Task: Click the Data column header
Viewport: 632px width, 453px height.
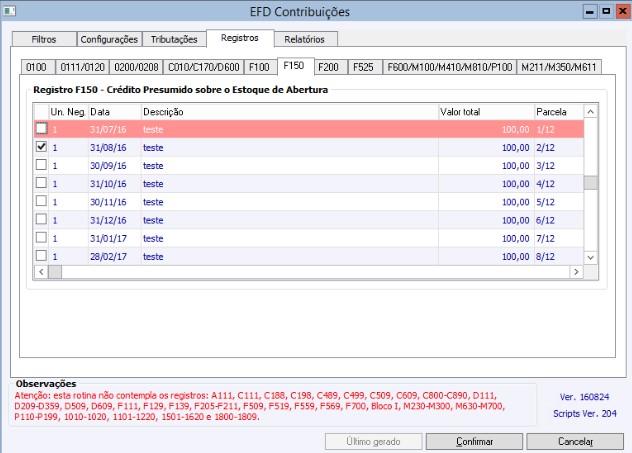Action: coord(115,112)
